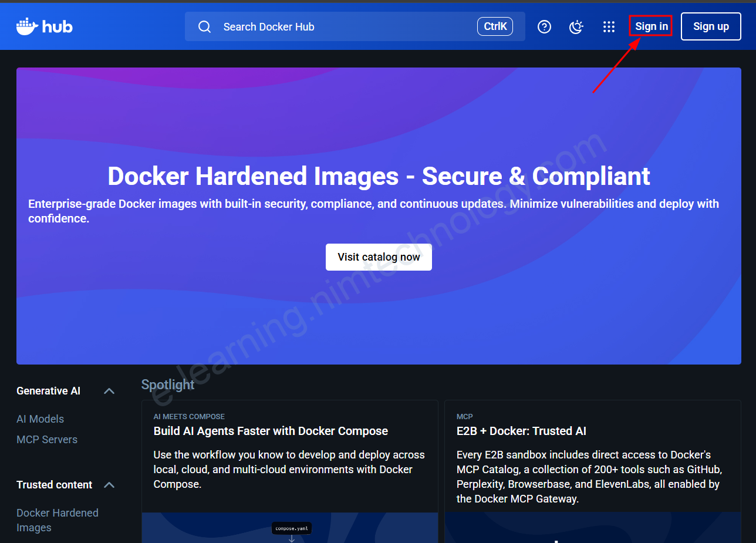Screen dimensions: 756x543
Task: Select Docker Hardened Images sidebar link
Action: pos(57,520)
